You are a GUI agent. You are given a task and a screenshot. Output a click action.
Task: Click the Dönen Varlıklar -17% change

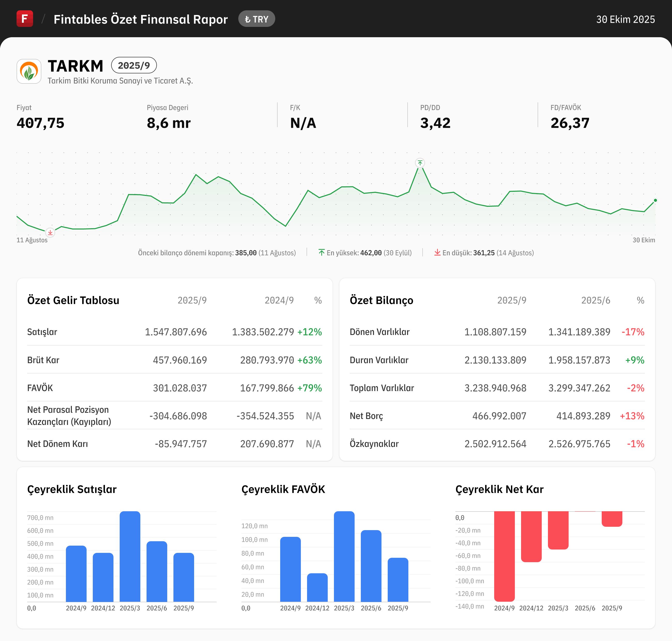click(x=633, y=332)
